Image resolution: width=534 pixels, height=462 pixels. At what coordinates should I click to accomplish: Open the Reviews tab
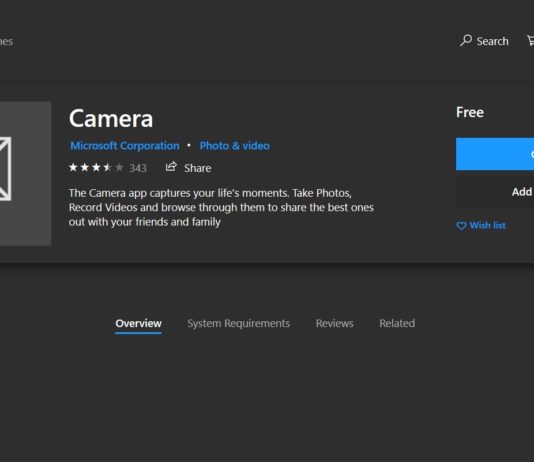click(x=334, y=323)
